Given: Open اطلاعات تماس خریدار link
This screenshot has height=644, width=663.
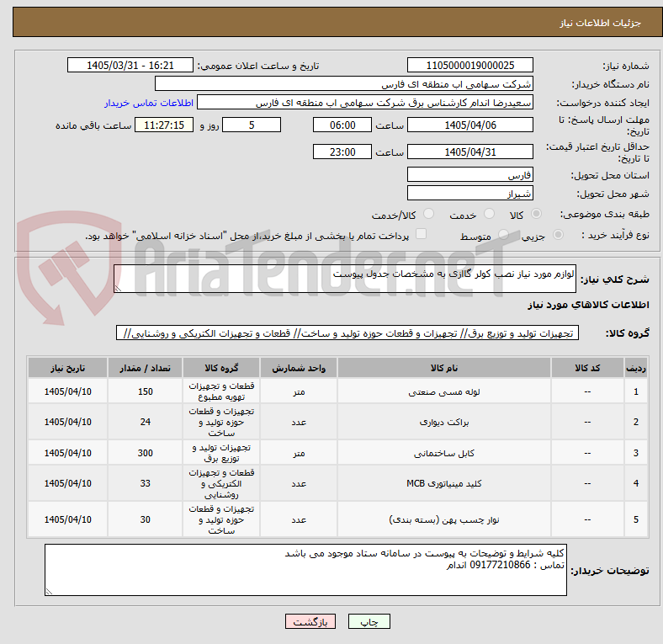Looking at the screenshot, I should [149, 103].
